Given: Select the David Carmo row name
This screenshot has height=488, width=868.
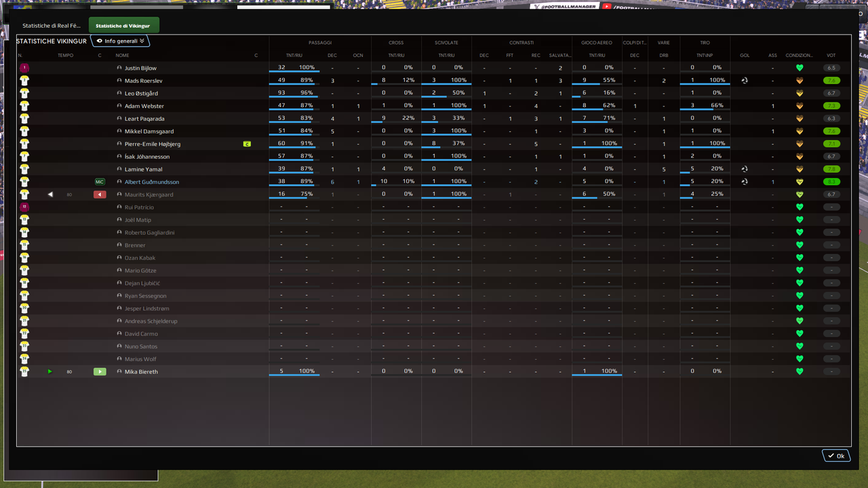Looking at the screenshot, I should 141,333.
